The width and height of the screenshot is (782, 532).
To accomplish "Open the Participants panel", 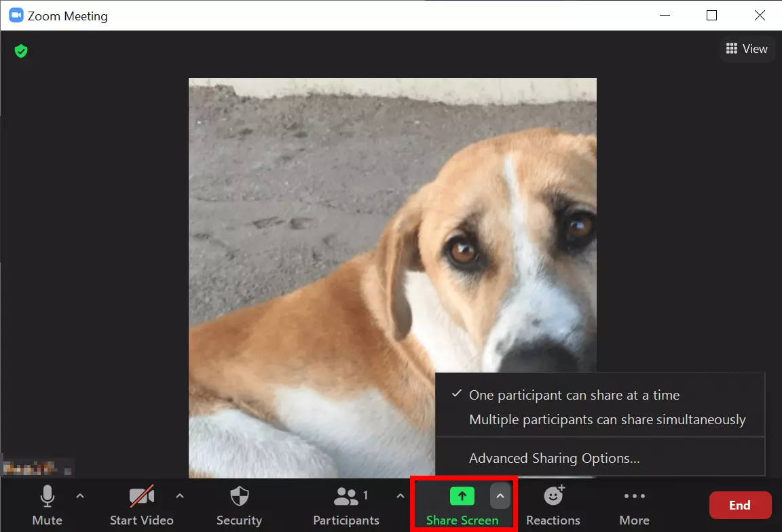I will (x=346, y=505).
